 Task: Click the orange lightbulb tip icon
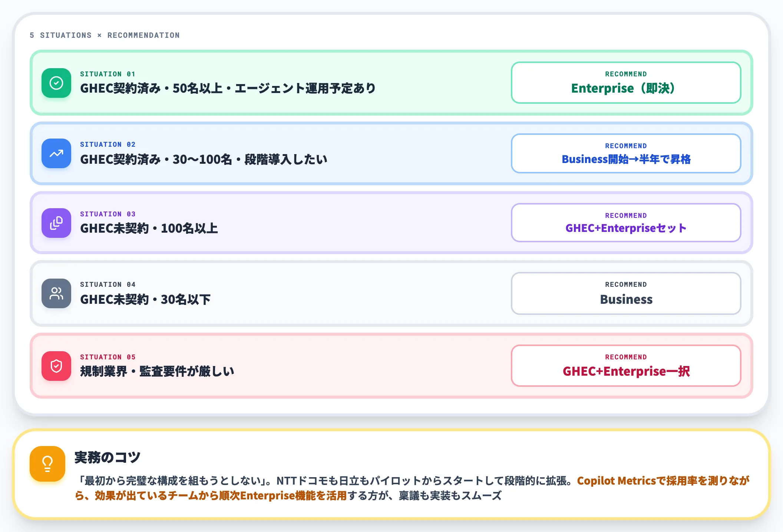47,464
